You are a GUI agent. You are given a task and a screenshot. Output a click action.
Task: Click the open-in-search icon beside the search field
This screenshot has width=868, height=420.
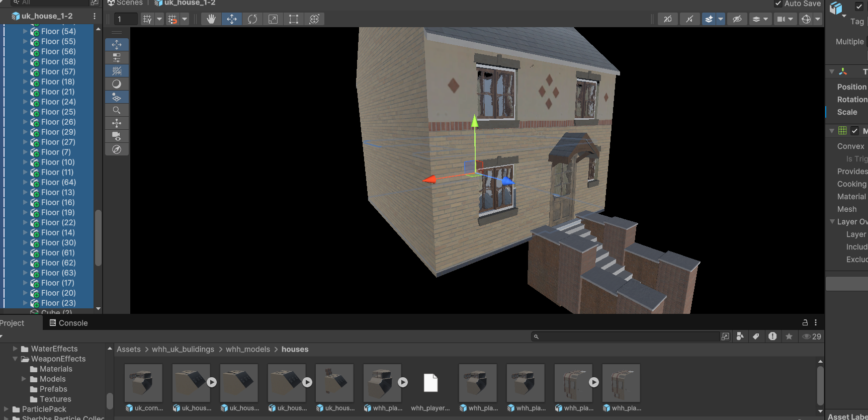pos(725,337)
